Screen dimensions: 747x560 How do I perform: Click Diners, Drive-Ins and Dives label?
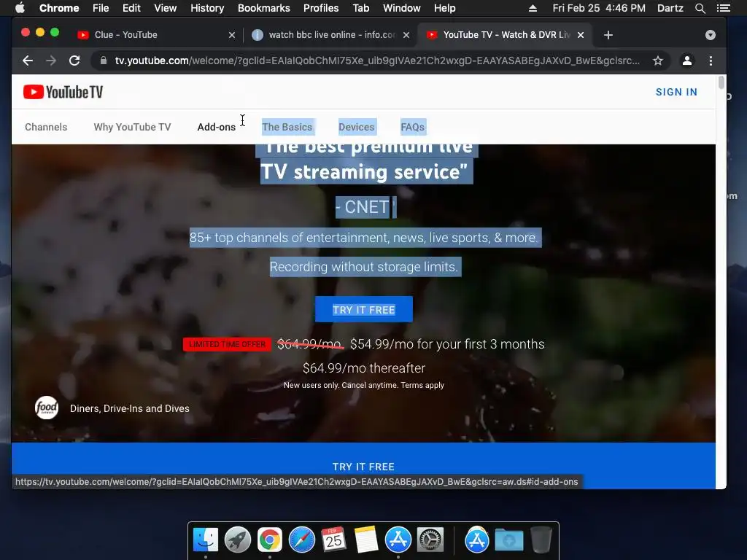[x=130, y=408]
